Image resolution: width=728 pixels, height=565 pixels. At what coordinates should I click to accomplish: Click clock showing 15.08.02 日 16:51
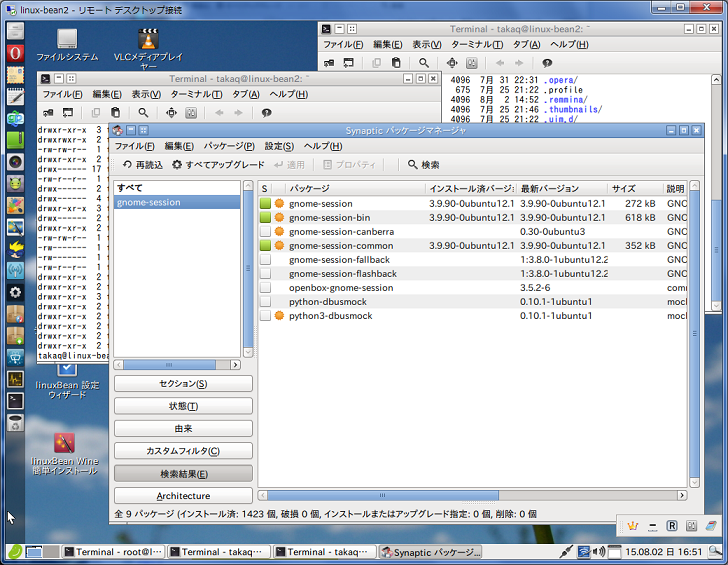663,552
